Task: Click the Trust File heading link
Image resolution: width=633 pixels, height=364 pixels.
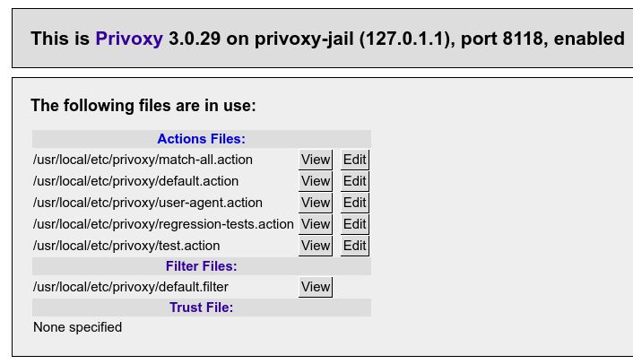Action: click(201, 308)
